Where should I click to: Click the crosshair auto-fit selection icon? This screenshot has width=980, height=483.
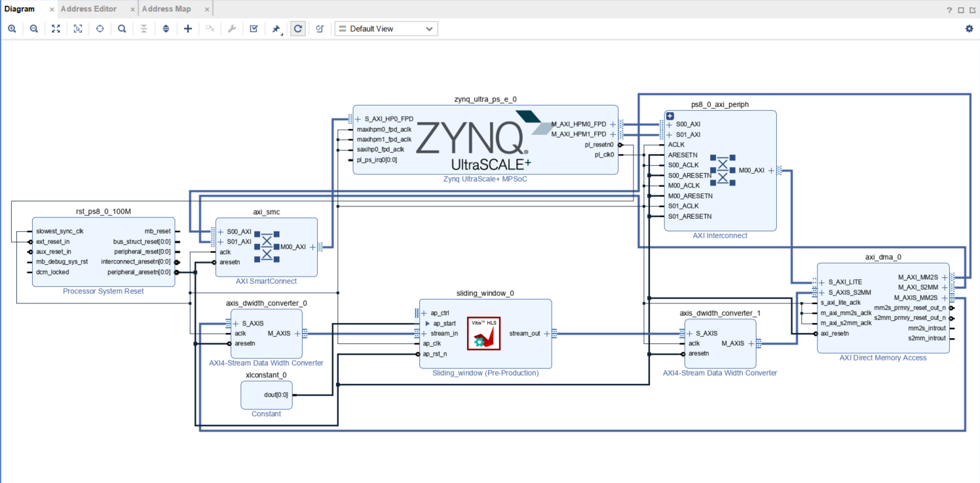(x=100, y=29)
